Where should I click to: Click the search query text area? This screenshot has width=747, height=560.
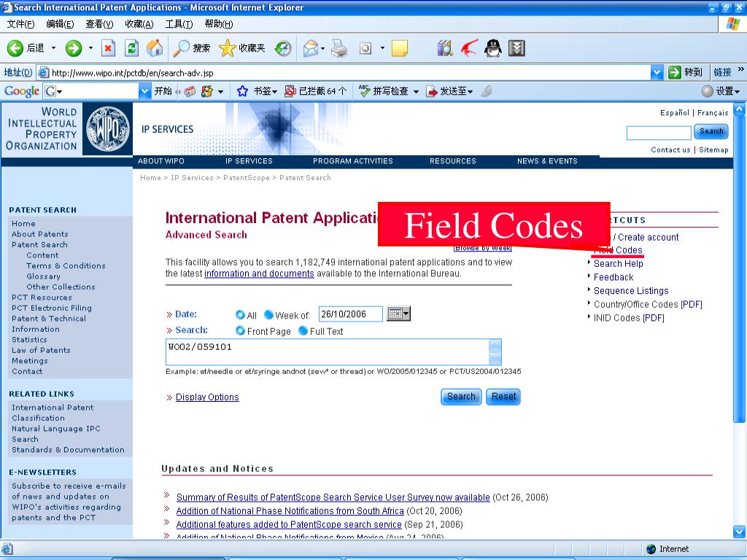point(328,352)
